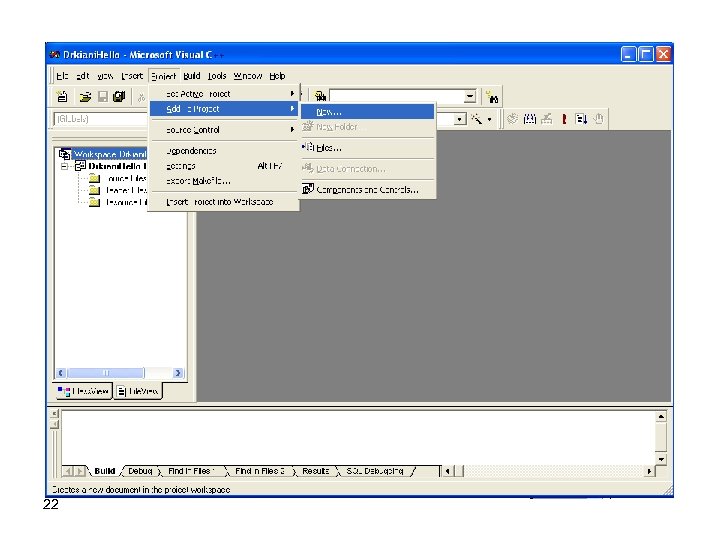Select Files... in Add To Project submenu
The height and width of the screenshot is (540, 720).
coord(367,148)
